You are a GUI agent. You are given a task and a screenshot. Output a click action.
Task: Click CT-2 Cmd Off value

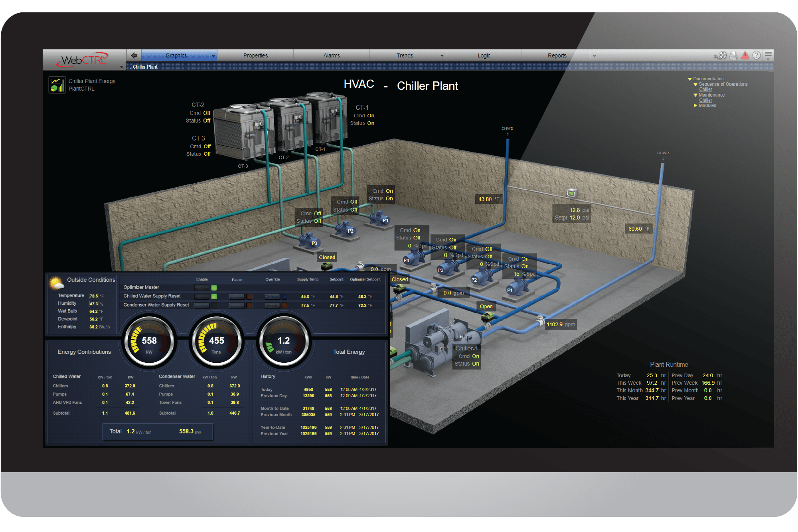coord(207,113)
